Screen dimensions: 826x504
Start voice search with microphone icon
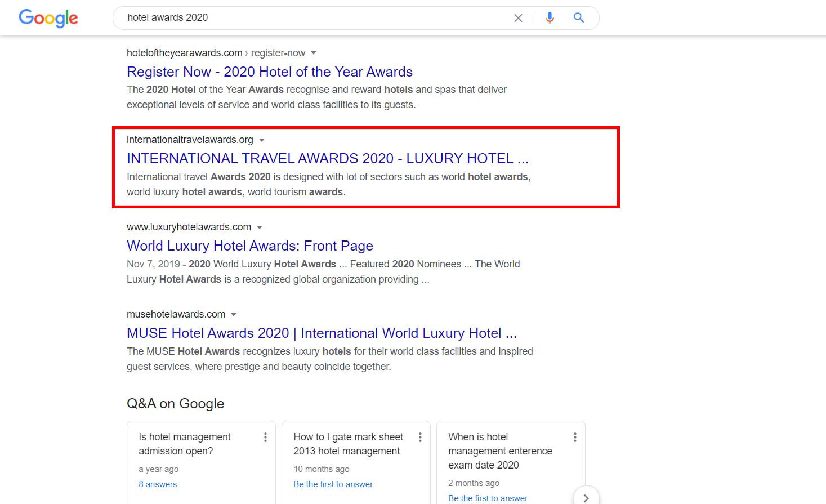550,18
